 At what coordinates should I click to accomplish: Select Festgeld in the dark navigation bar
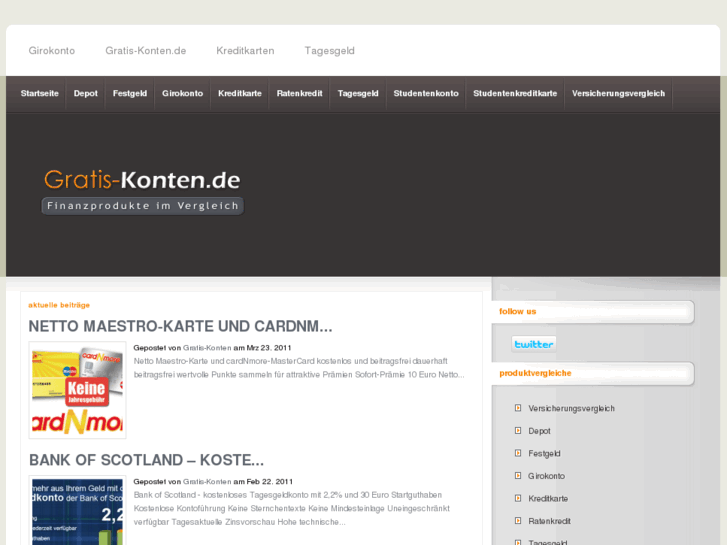tap(130, 93)
